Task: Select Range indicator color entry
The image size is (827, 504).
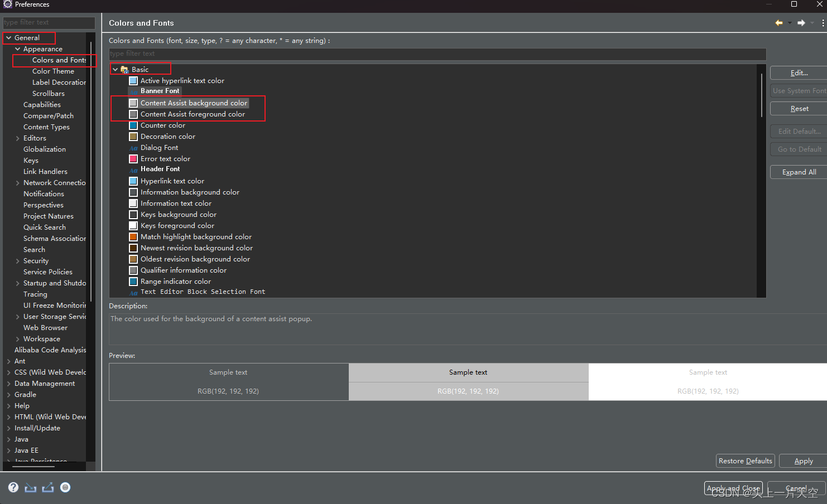Action: tap(176, 282)
